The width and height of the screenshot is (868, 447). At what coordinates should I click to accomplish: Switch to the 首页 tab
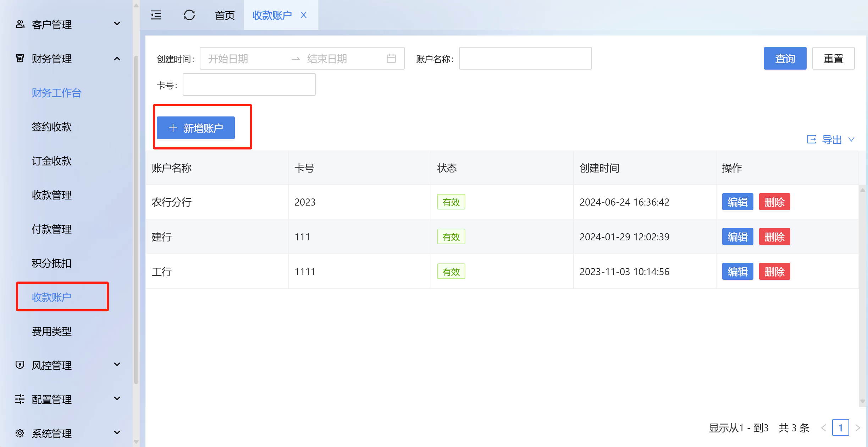point(225,15)
